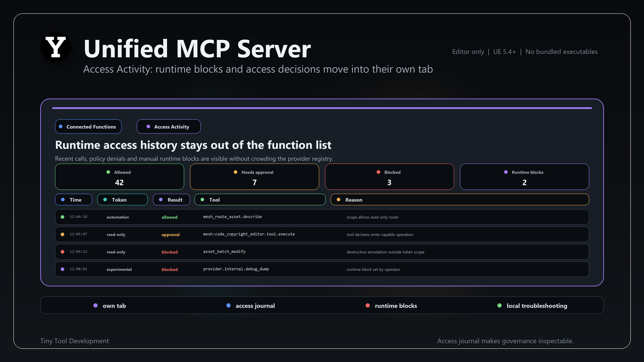The image size is (644, 362).
Task: Sort by the Time column header
Action: click(73, 199)
